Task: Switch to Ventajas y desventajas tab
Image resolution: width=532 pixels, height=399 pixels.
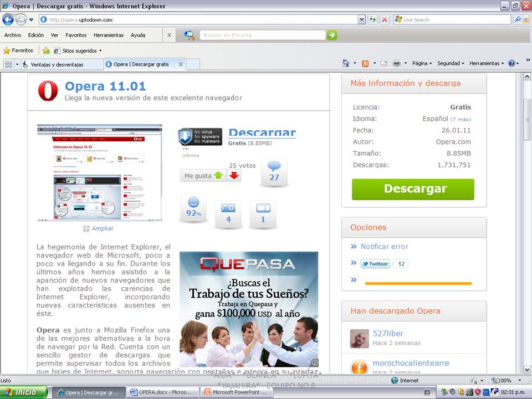Action: [63, 64]
